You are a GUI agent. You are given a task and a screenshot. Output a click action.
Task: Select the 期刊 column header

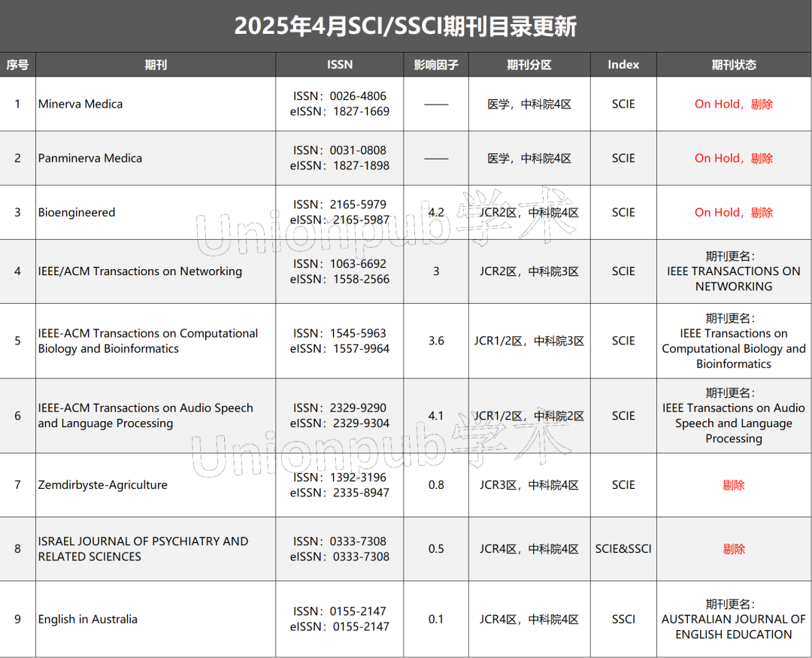point(156,65)
